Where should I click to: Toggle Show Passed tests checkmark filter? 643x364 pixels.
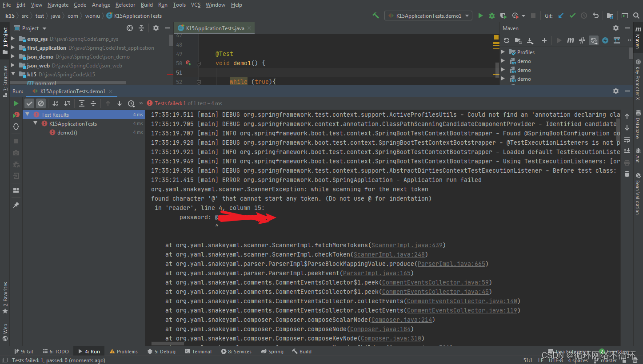[29, 103]
